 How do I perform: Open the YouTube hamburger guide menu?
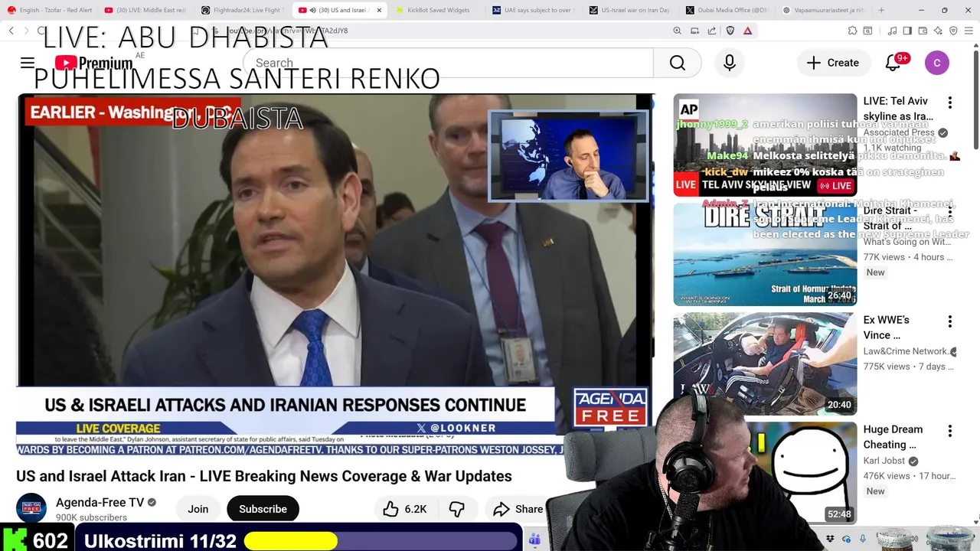coord(28,63)
